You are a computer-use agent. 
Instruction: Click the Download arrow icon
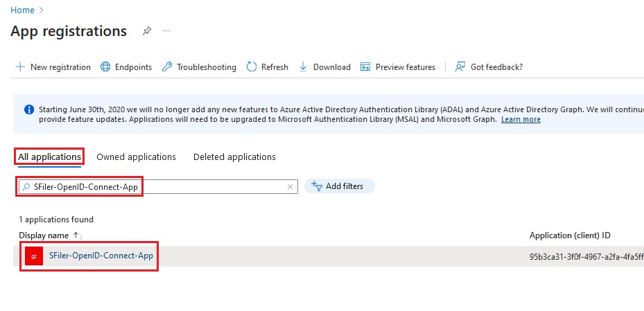303,67
